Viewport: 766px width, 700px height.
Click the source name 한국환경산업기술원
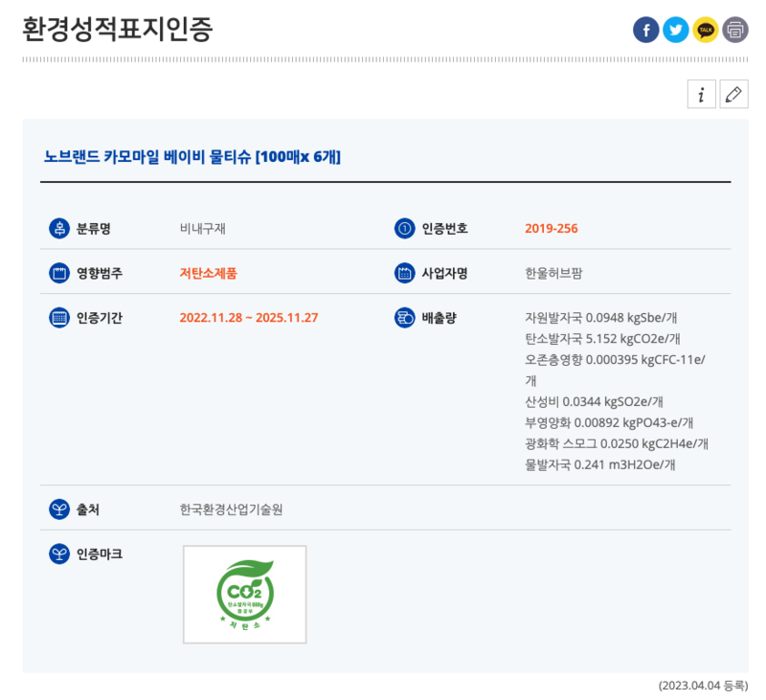pos(231,509)
